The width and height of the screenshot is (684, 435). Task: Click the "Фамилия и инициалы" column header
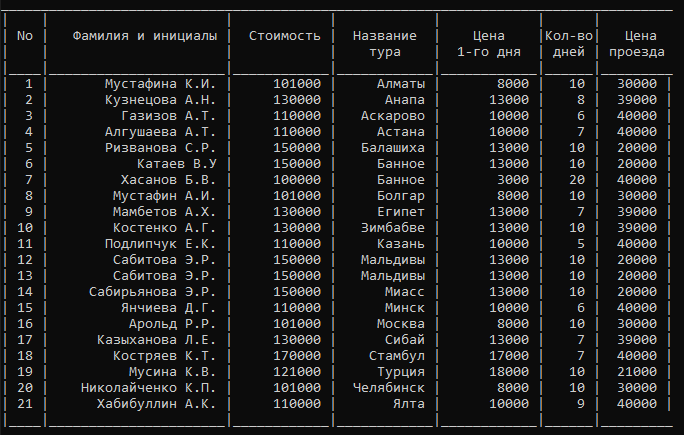coord(144,36)
